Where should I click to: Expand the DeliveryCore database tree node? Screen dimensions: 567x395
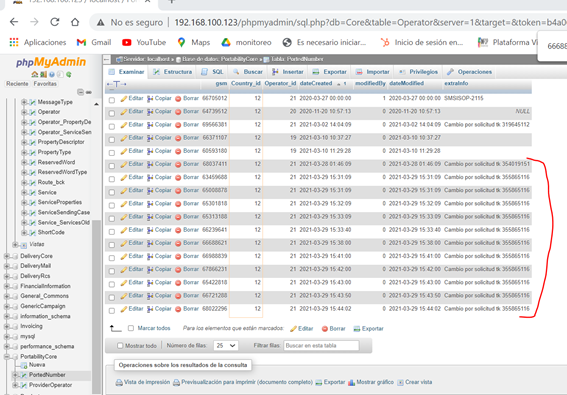[7, 256]
